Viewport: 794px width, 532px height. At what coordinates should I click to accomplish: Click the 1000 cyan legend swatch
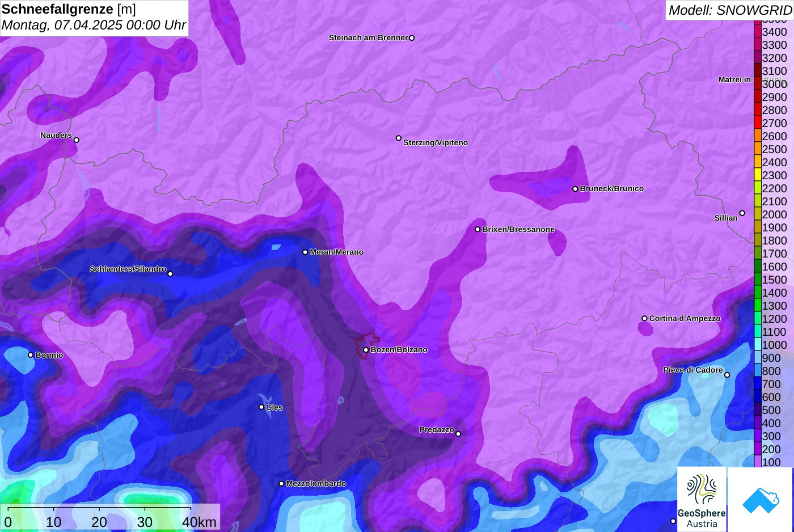tap(757, 344)
